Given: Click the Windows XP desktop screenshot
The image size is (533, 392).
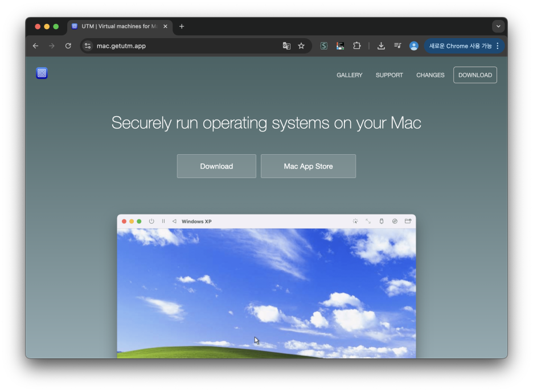Looking at the screenshot, I should (266, 293).
